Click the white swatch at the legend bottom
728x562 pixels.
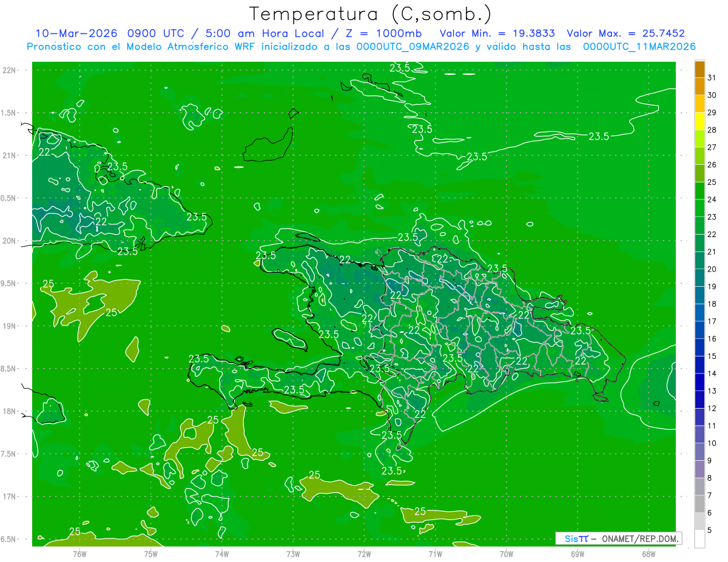pyautogui.click(x=699, y=539)
